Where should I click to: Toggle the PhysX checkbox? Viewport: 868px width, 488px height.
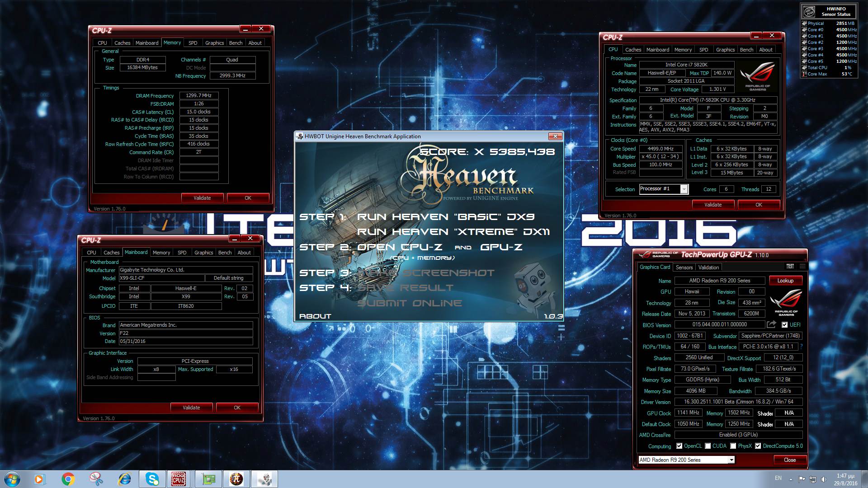tap(733, 446)
